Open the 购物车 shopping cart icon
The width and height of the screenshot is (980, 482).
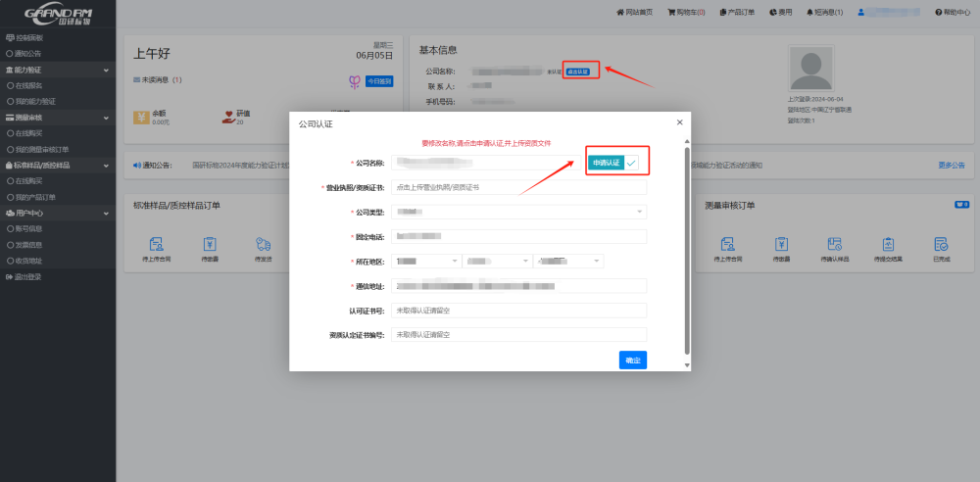686,12
